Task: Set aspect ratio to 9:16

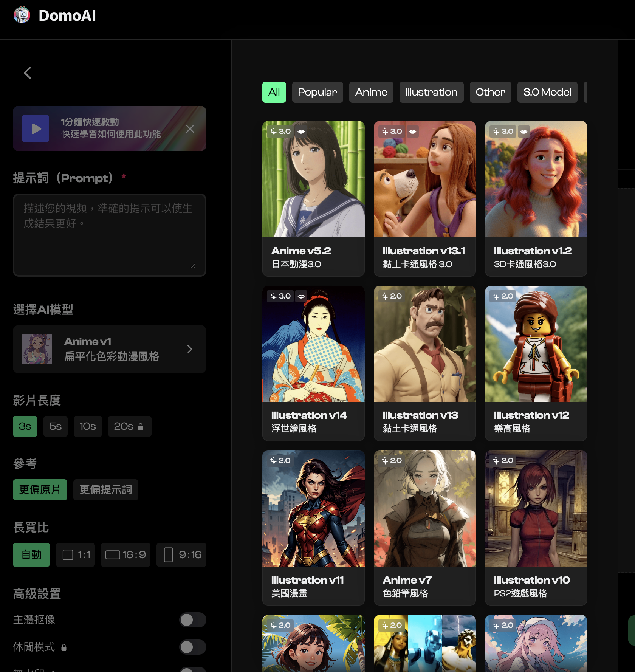Action: 181,555
